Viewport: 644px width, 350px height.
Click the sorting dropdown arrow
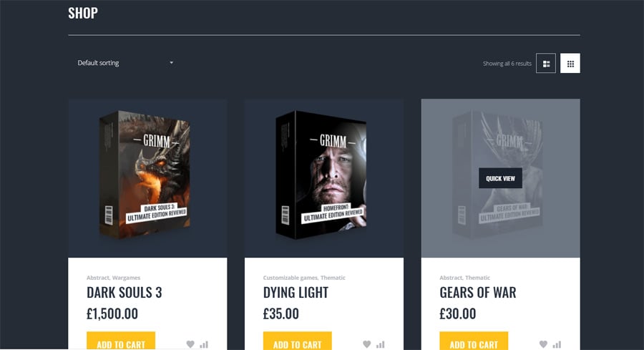(x=171, y=63)
